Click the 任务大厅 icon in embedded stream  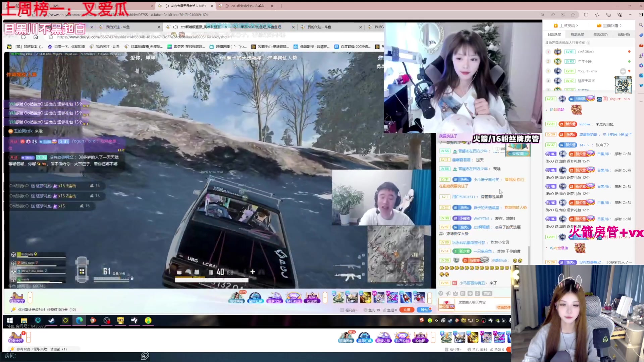(17, 298)
